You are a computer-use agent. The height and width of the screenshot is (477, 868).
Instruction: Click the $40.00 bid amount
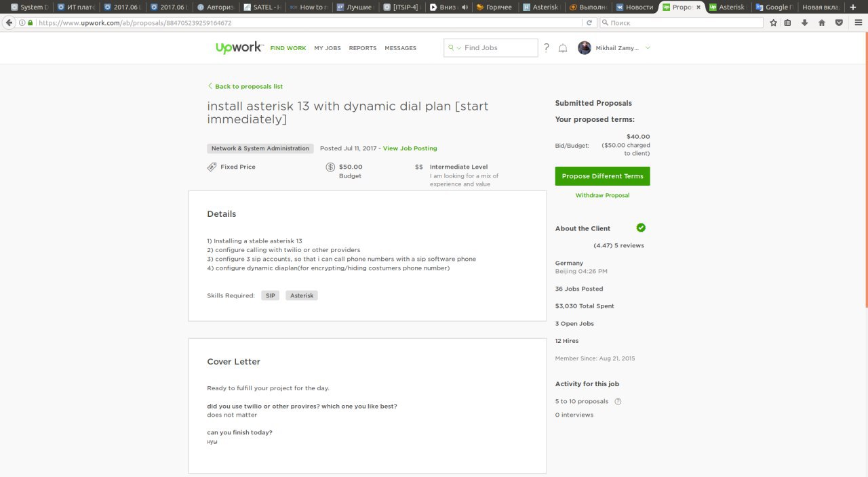(638, 137)
